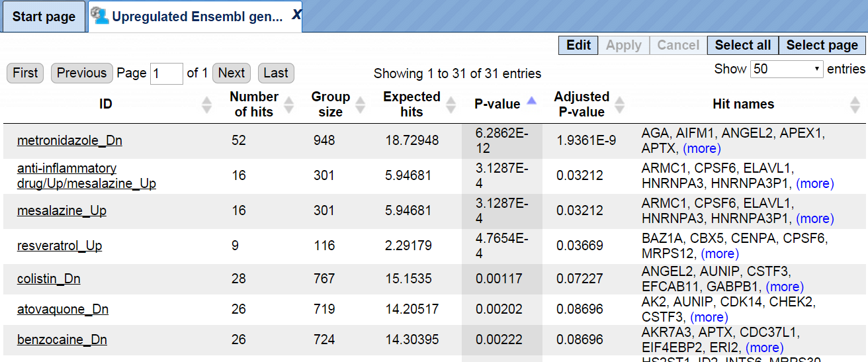This screenshot has width=868, height=362.
Task: Switch to the Start page tab
Action: pos(44,17)
